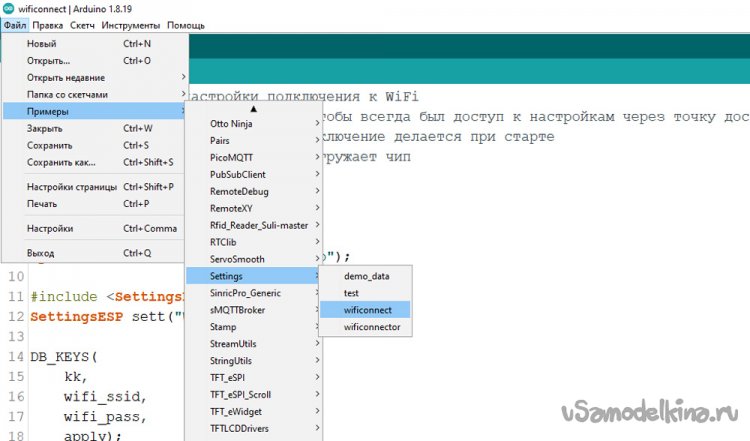Viewport: 750px width, 441px height.
Task: Open the wificonnect example
Action: [365, 310]
